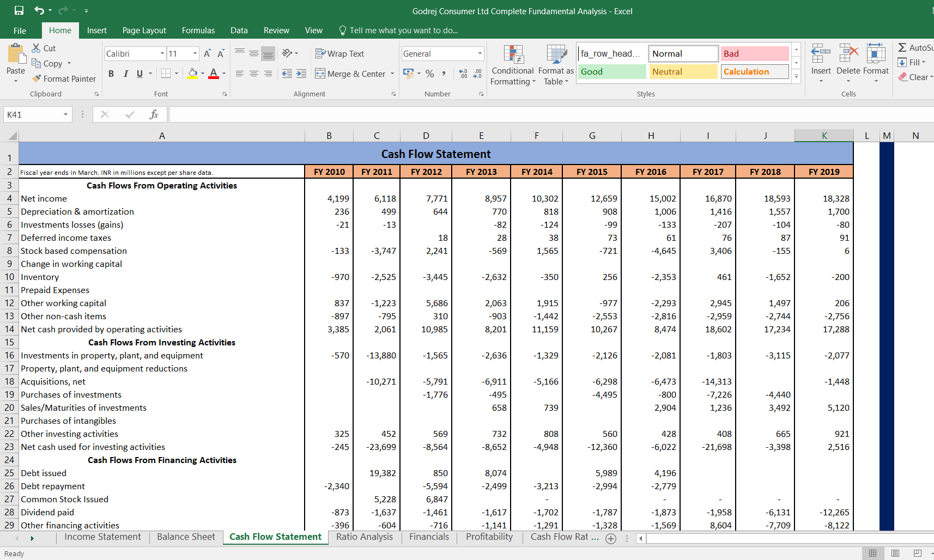Click the Insert Function fx button
This screenshot has width=934, height=560.
[154, 114]
